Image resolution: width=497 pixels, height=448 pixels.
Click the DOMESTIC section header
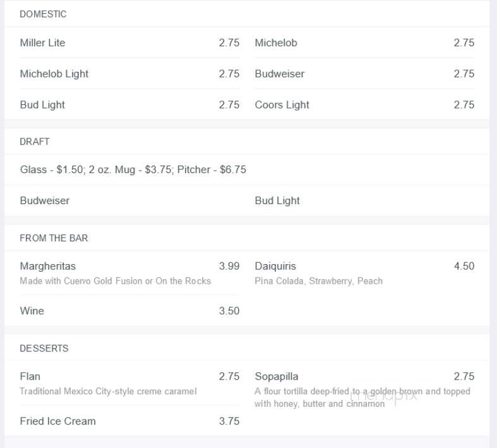(43, 14)
